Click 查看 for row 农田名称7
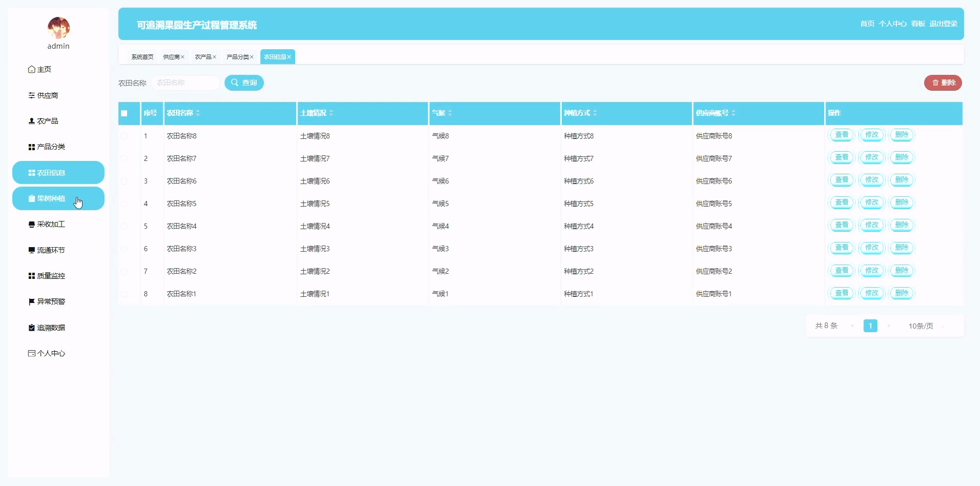The width and height of the screenshot is (980, 486). [x=842, y=157]
